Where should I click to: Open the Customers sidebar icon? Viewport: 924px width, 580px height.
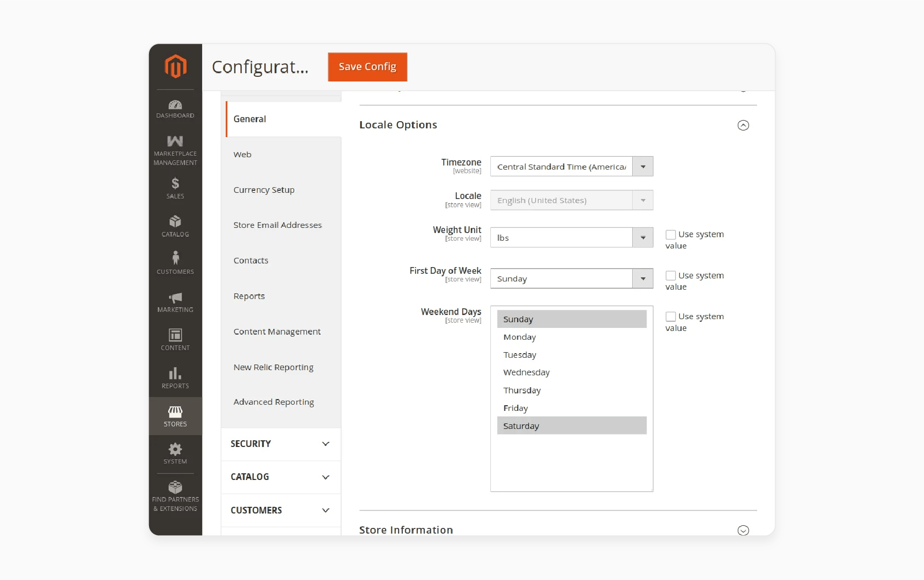pos(175,263)
